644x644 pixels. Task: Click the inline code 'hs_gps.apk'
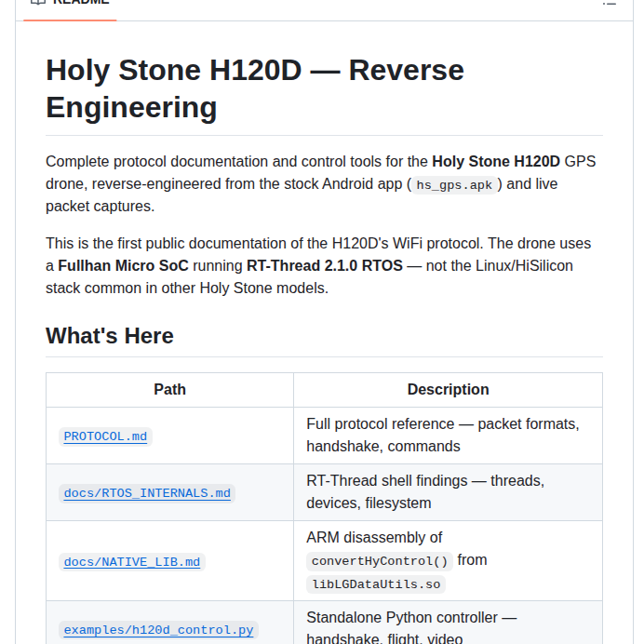coord(454,185)
